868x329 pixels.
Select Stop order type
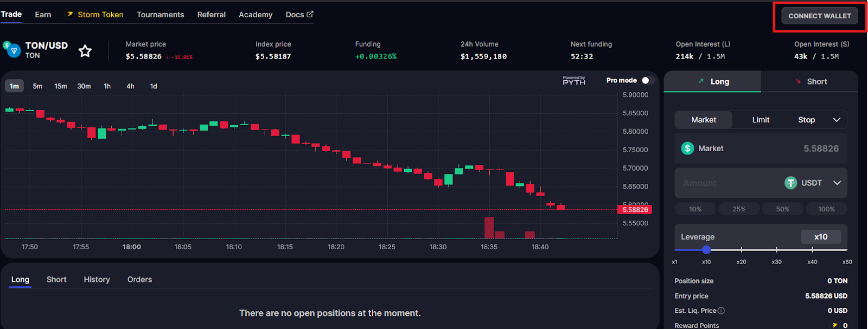click(806, 120)
